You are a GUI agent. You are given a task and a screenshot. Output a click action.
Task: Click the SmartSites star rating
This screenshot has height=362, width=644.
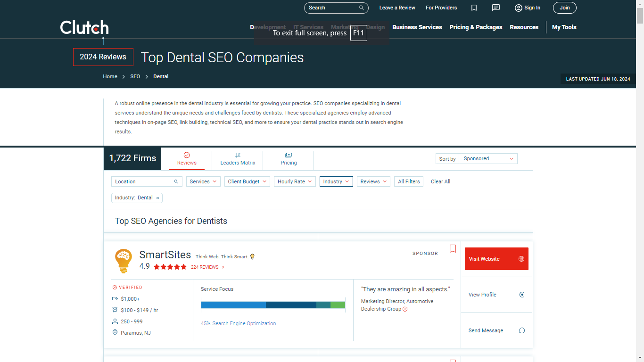click(x=170, y=267)
